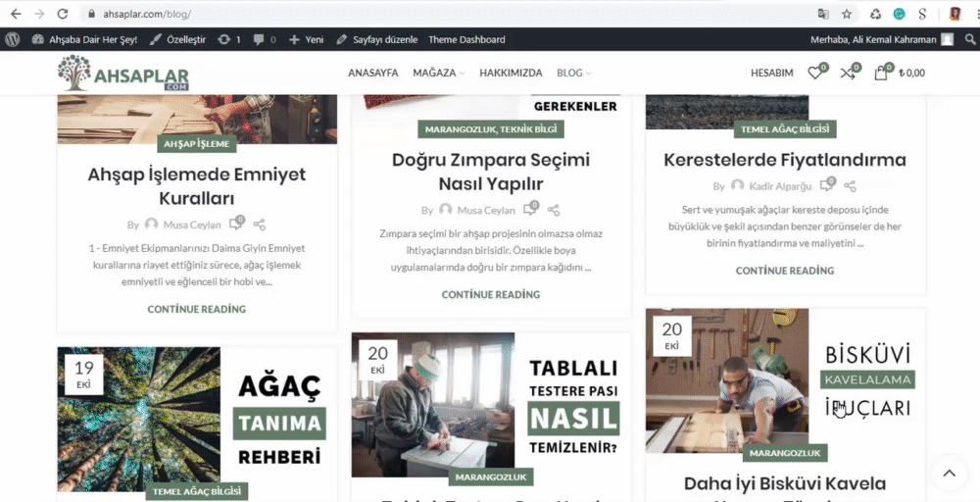
Task: Click CONTINUE READING under Ahşap İşlemede Emniyet Kuralları
Action: point(196,309)
